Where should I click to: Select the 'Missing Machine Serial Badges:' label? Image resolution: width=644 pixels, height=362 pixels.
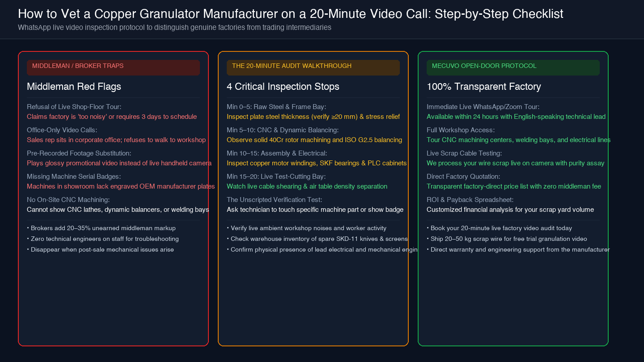point(74,177)
